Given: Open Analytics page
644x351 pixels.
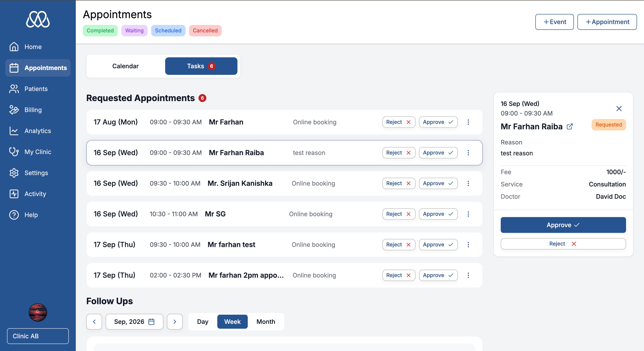Looking at the screenshot, I should coord(37,131).
